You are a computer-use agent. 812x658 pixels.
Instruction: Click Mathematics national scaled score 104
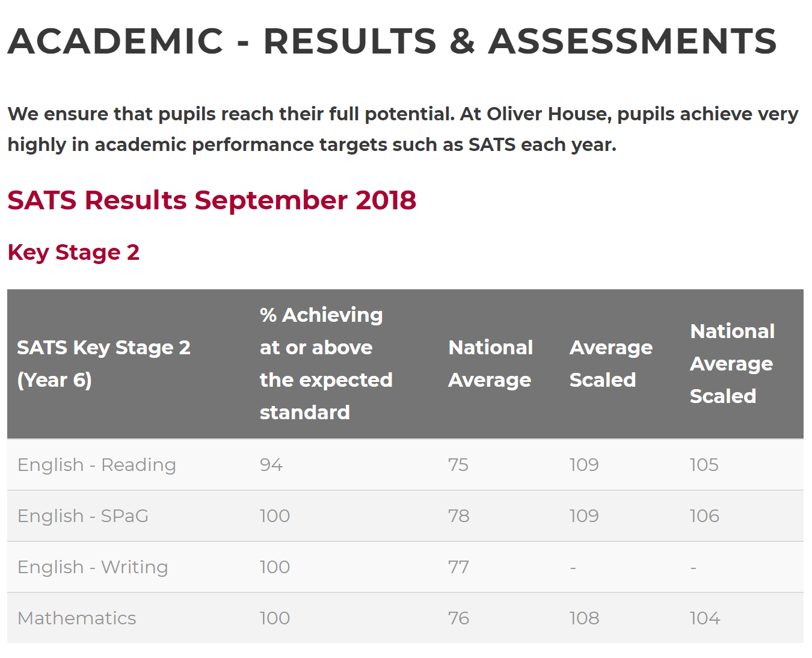[x=705, y=618]
